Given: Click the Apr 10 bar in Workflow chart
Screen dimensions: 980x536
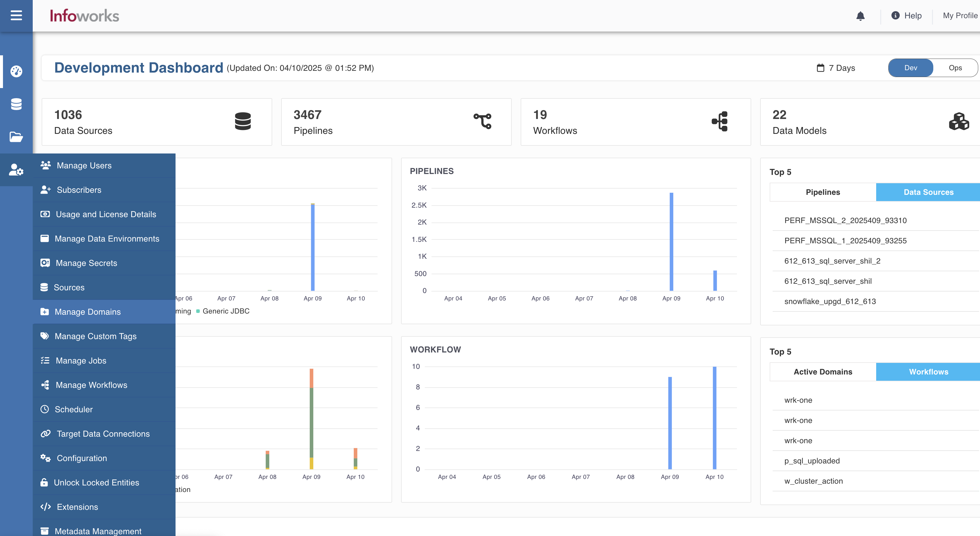Looking at the screenshot, I should [714, 418].
